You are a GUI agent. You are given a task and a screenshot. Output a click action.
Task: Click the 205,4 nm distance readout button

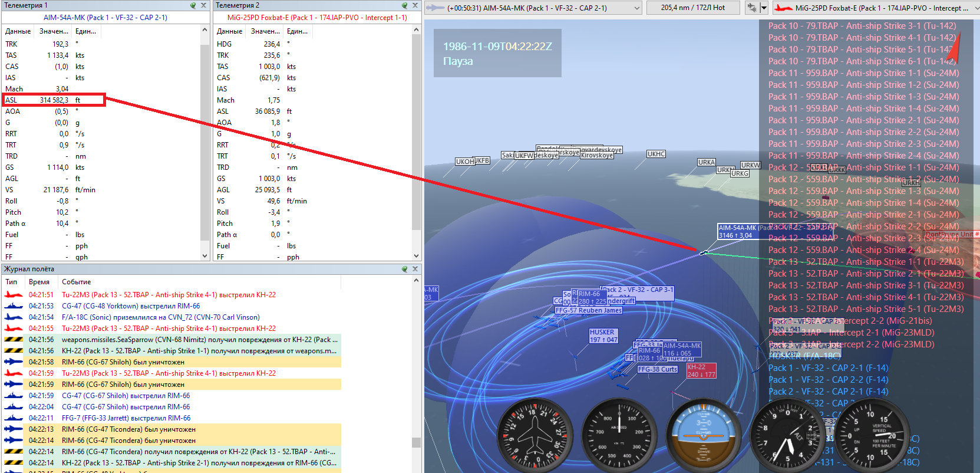pos(693,8)
